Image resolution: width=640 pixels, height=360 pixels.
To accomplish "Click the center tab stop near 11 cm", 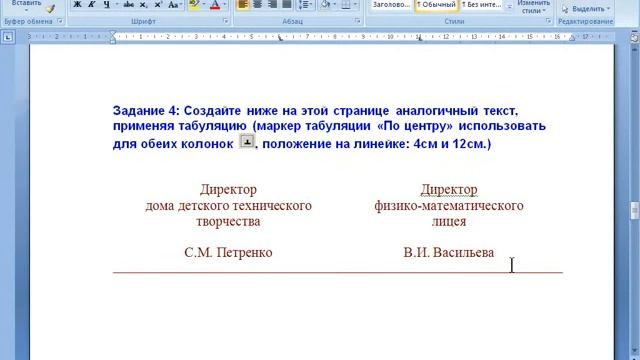I will pyautogui.click(x=419, y=39).
